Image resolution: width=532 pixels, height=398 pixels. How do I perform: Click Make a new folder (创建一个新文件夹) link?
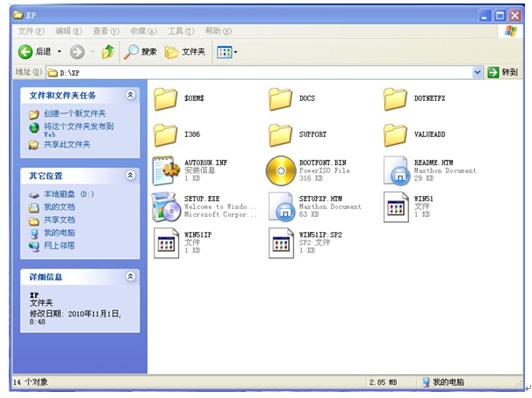[75, 113]
